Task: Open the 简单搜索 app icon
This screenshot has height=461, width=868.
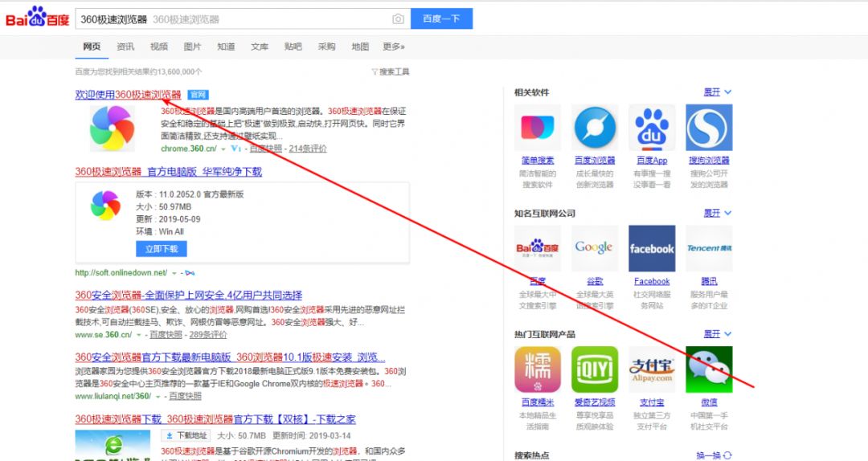Action: tap(538, 128)
